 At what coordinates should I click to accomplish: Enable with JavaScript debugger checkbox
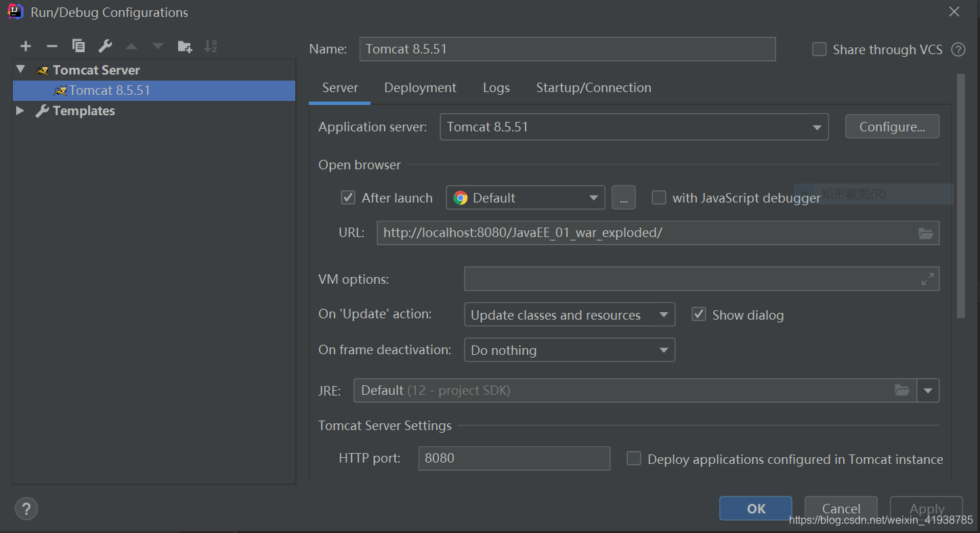[659, 198]
